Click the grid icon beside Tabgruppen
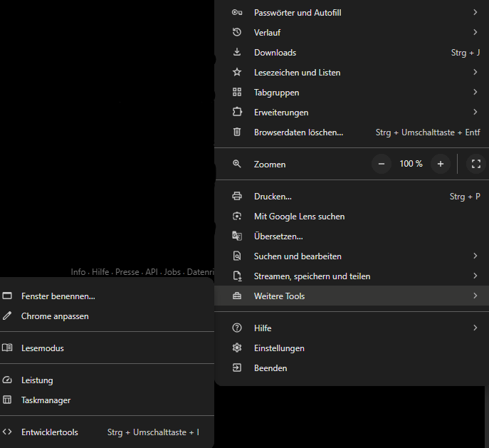Viewport: 489px width, 448px height. (237, 92)
